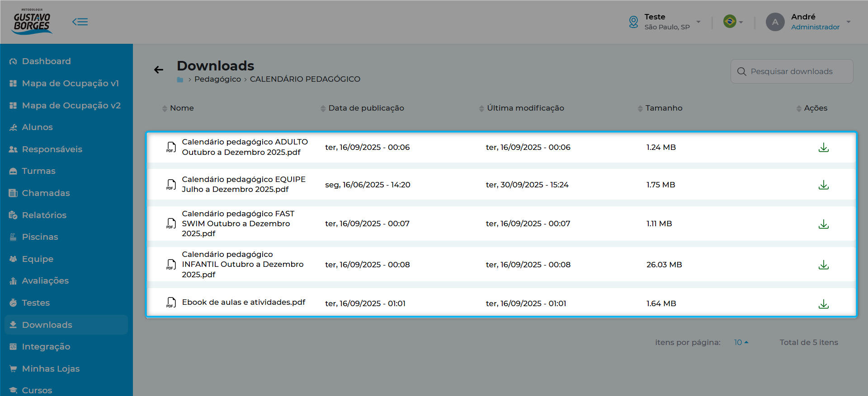Download Calendário pedagógico INFANTIL file

tap(824, 265)
